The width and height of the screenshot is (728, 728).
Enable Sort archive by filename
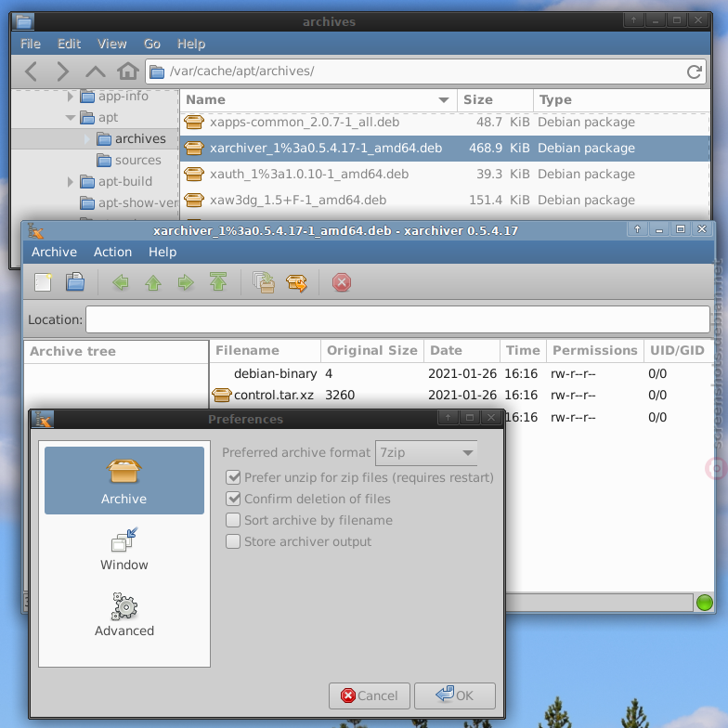pos(233,520)
